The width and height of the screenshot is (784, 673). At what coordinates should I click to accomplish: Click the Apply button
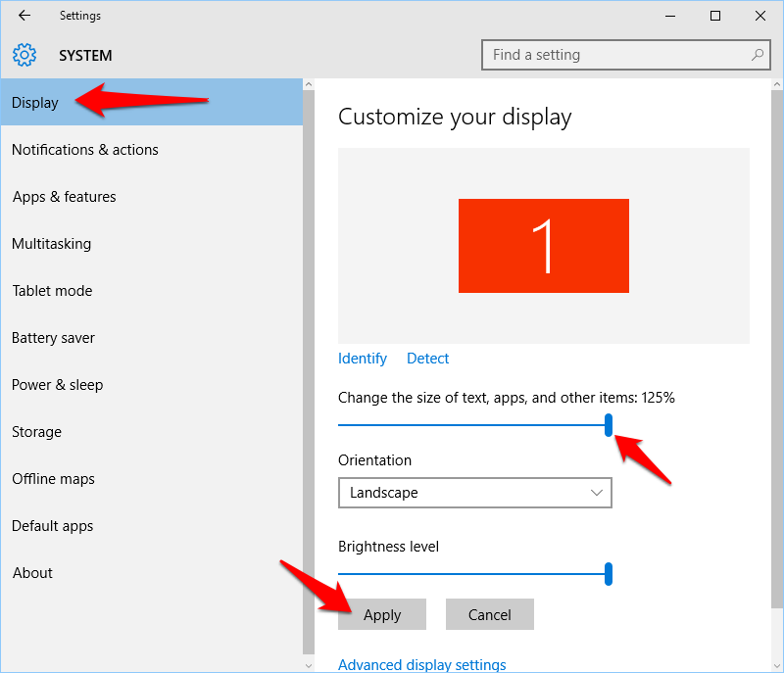[x=382, y=614]
